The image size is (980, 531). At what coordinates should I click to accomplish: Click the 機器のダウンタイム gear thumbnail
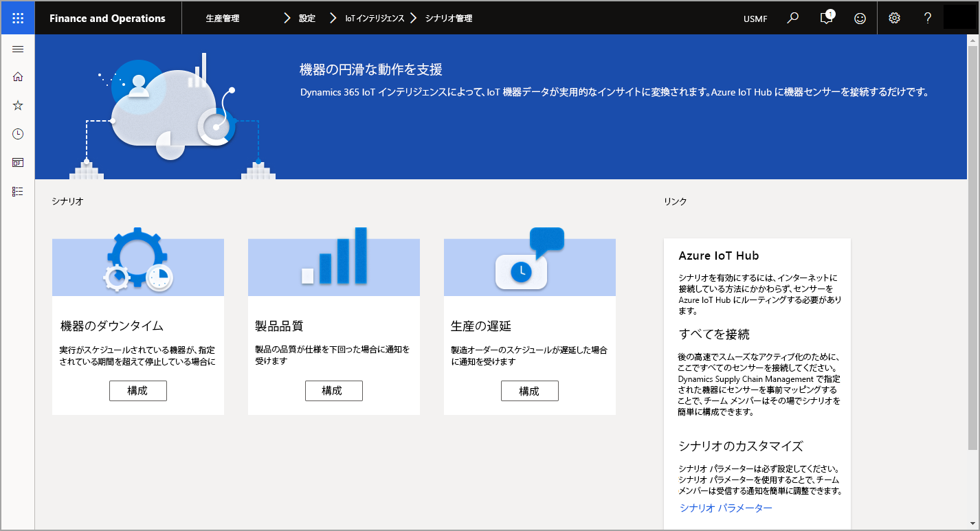[x=138, y=260]
